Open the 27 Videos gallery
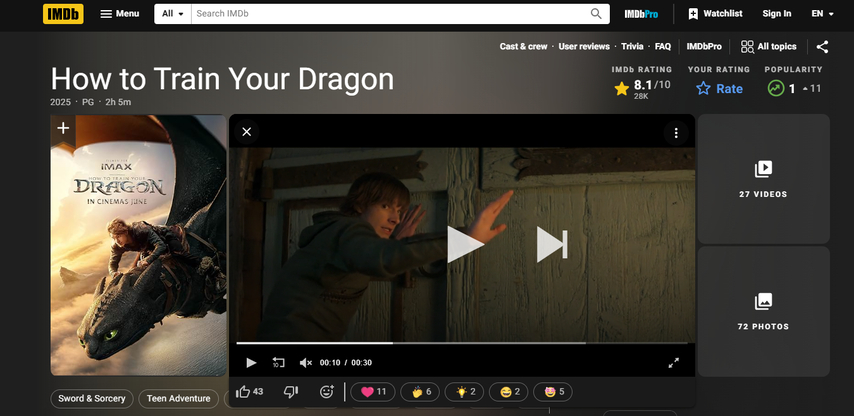 coord(764,179)
